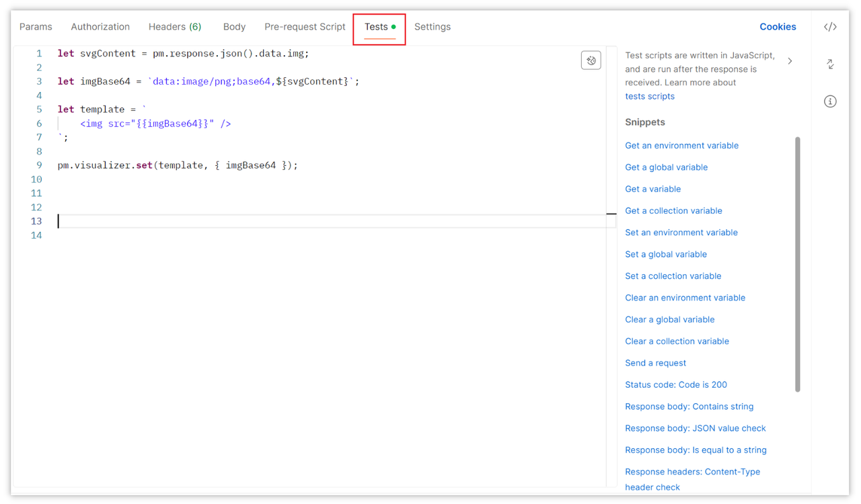Insert Set an environment variable snippet
The width and height of the screenshot is (861, 504).
click(681, 233)
